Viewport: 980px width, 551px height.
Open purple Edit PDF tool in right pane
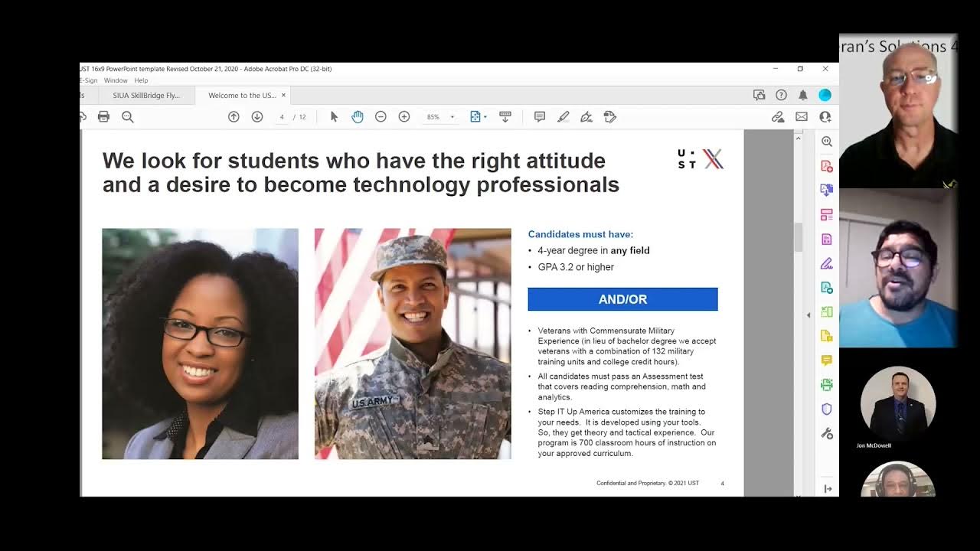[x=827, y=239]
